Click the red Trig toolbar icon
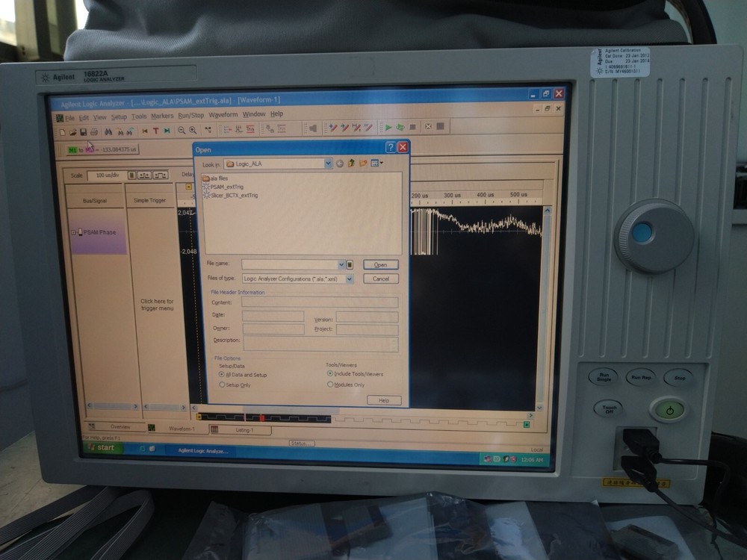 click(250, 129)
